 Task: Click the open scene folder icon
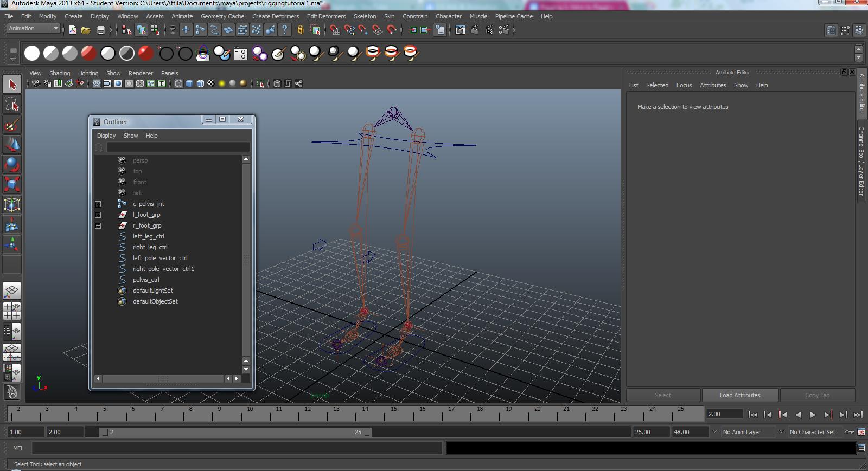point(86,30)
